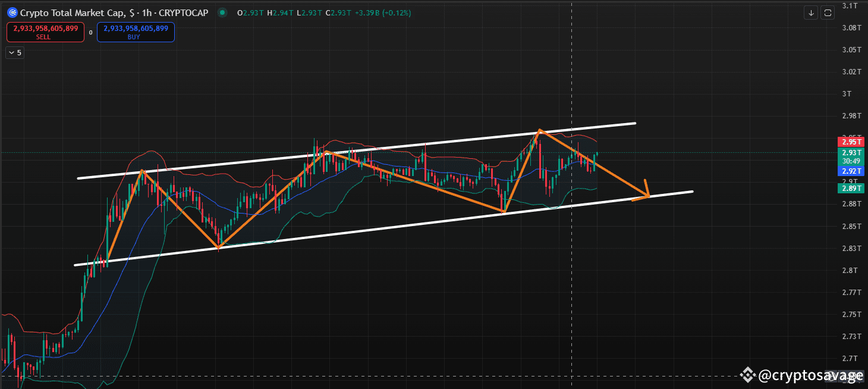Click the 3T price axis label

click(847, 94)
